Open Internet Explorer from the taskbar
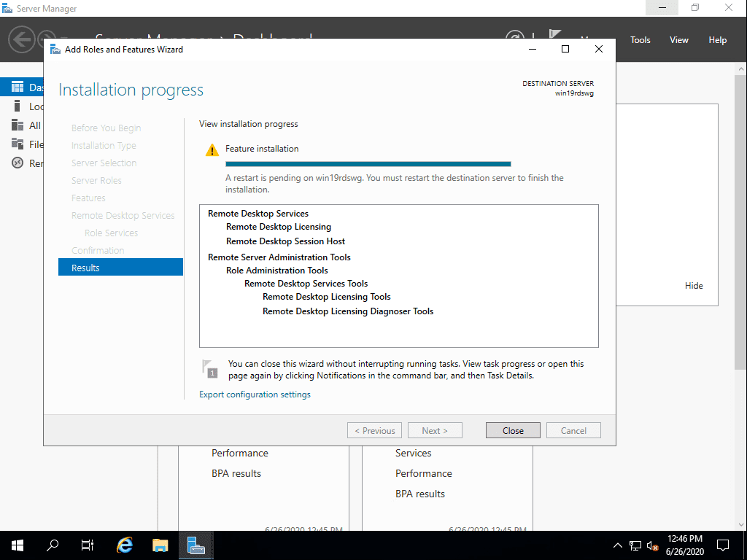The width and height of the screenshot is (747, 560). pos(125,545)
